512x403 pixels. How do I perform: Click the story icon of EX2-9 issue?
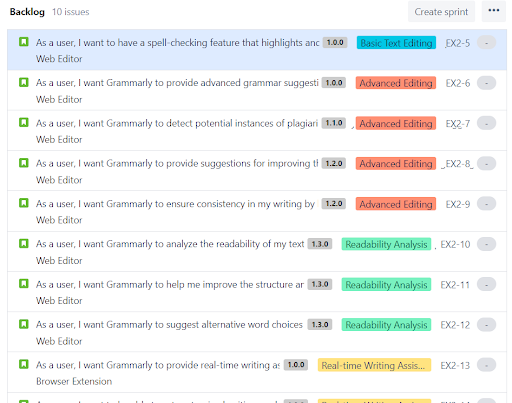tap(24, 203)
